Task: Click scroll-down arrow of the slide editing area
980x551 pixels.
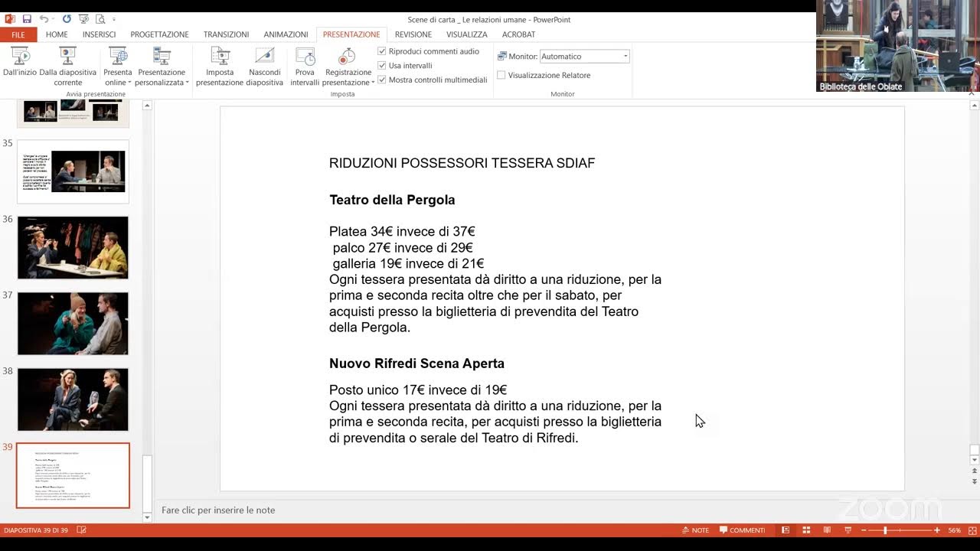Action: tap(975, 460)
